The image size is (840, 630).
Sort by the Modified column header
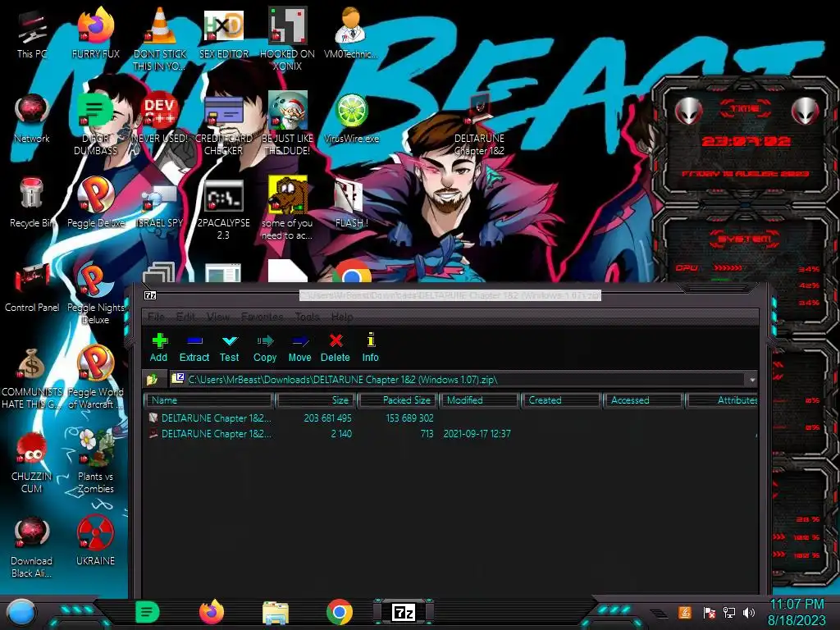click(x=479, y=400)
